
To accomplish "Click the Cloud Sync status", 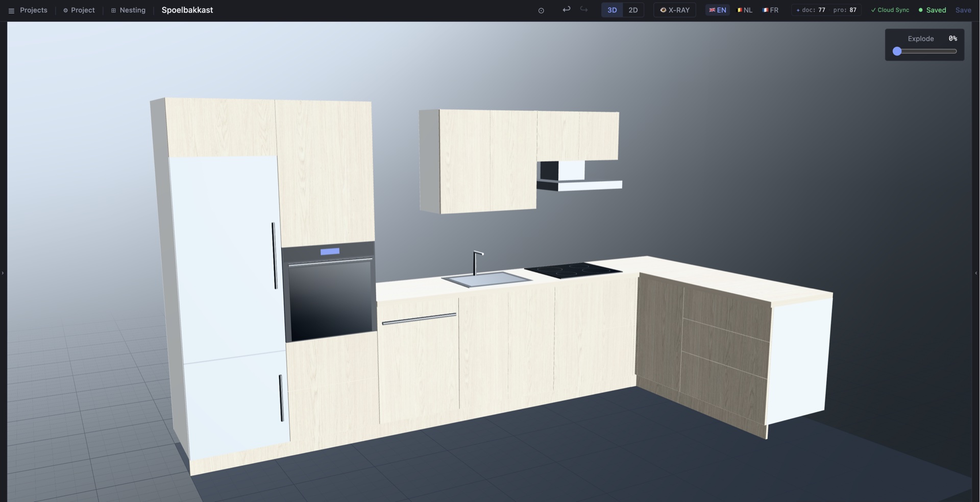I will [x=890, y=10].
